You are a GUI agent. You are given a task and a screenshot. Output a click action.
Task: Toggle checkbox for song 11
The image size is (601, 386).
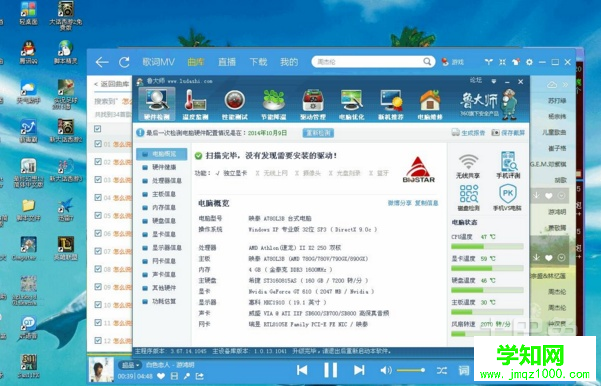98,322
